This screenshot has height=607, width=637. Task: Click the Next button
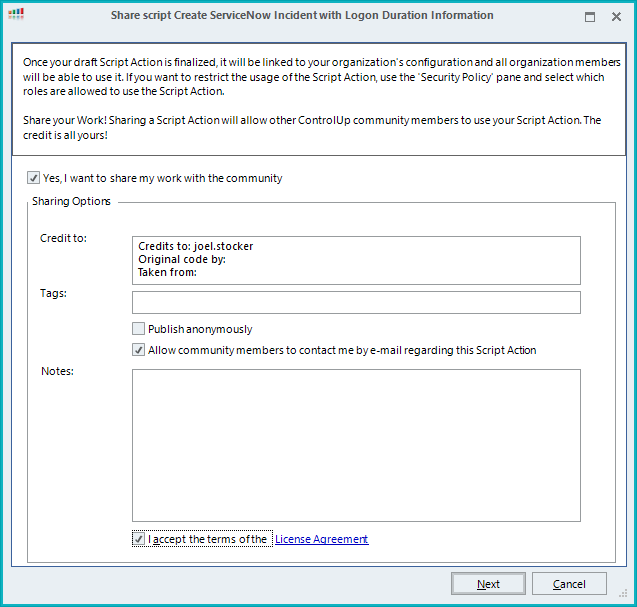(x=488, y=584)
